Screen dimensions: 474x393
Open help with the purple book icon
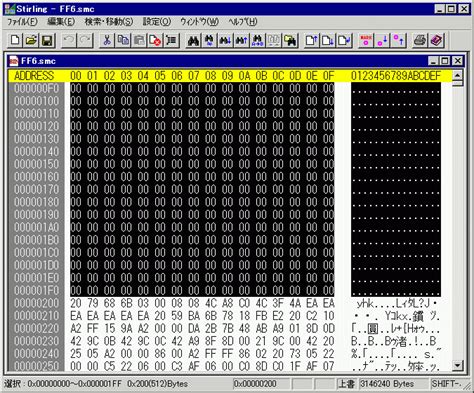[x=436, y=40]
